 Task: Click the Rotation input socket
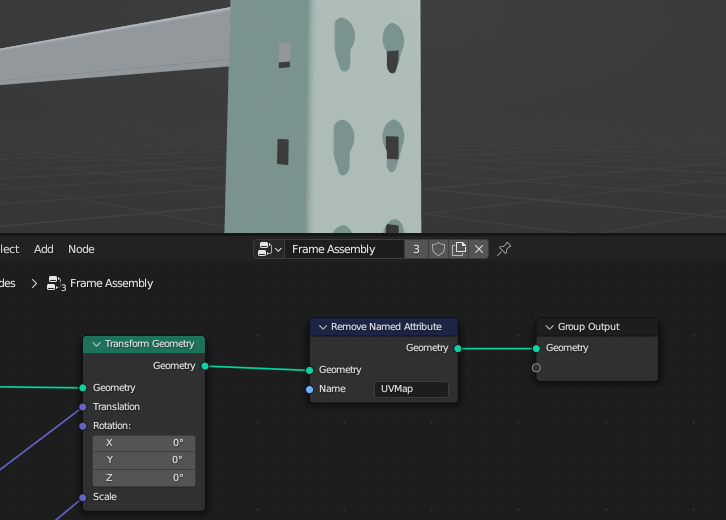coord(83,426)
